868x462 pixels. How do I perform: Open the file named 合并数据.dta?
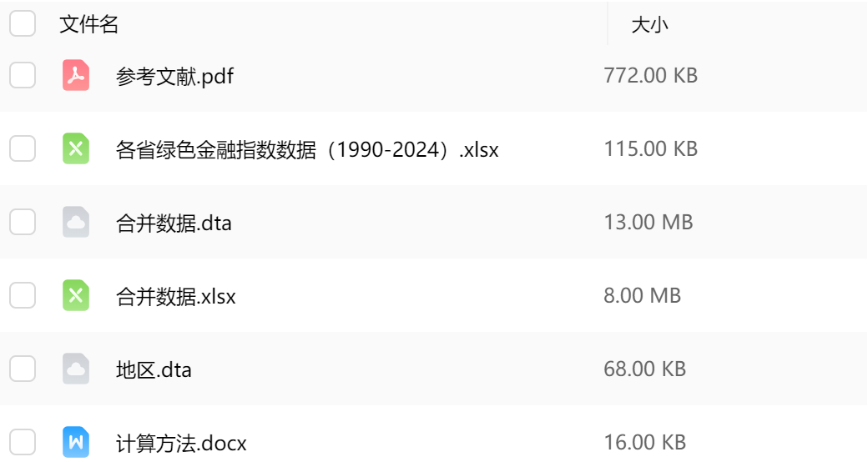(x=174, y=223)
